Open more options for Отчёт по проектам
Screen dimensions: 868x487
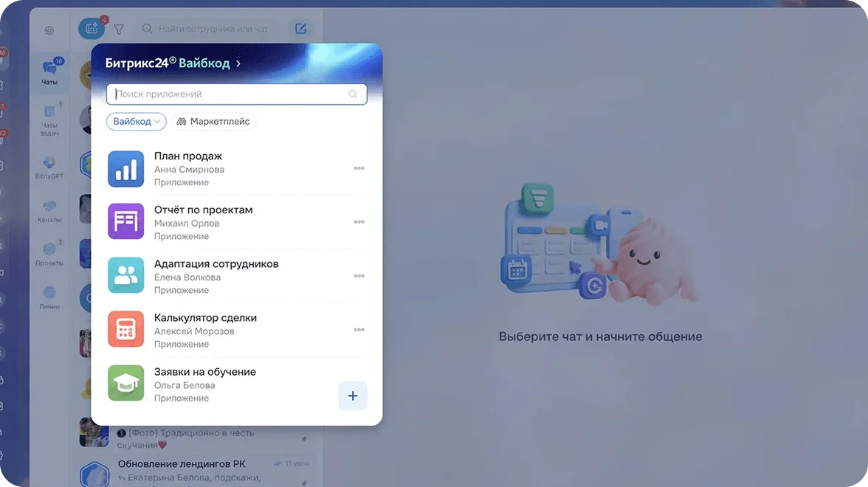359,222
